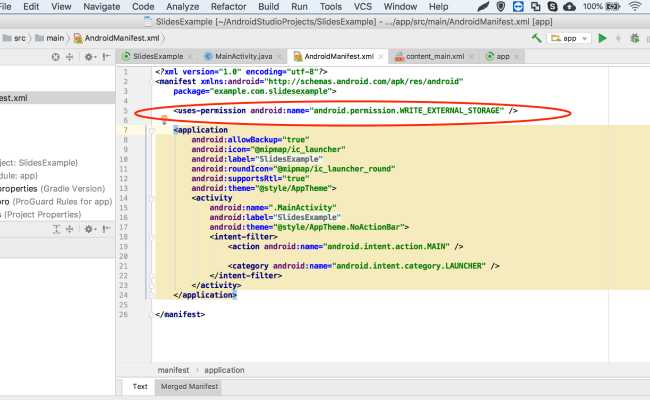
Task: Select the Gradle Version properties row
Action: coord(58,189)
